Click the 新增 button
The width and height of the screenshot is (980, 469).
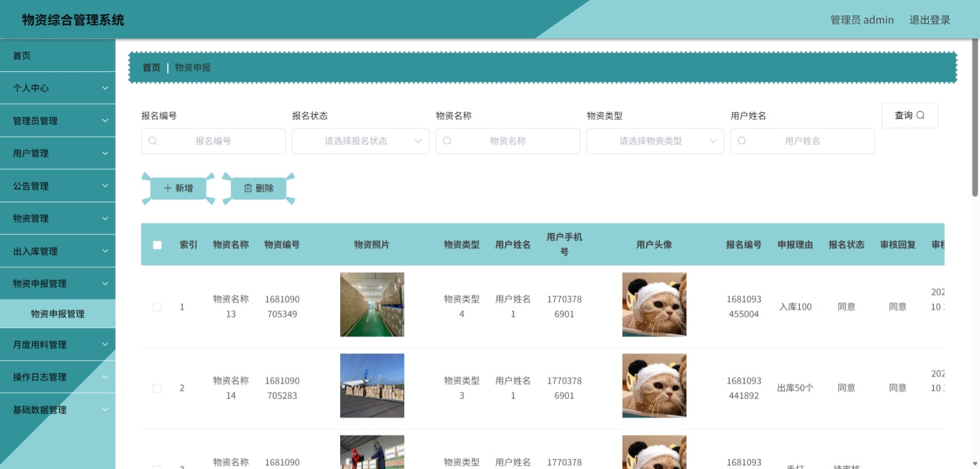coord(178,188)
